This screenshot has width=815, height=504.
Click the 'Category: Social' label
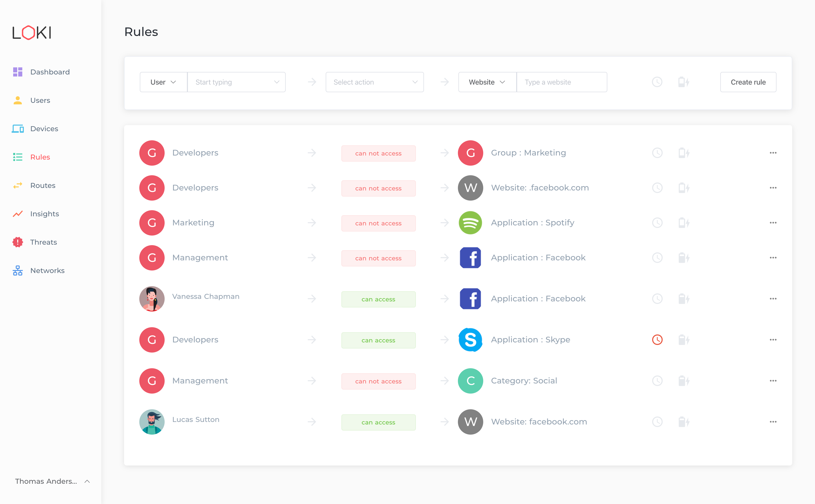pyautogui.click(x=524, y=381)
